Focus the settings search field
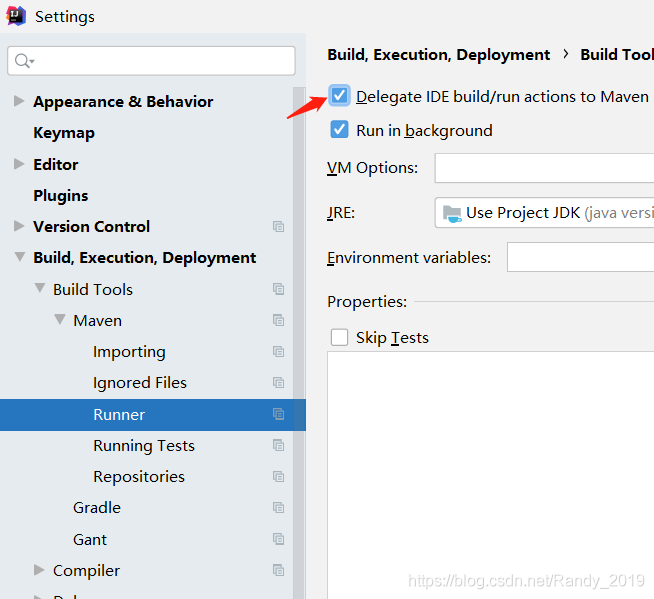Viewport: 654px width, 599px height. click(151, 61)
